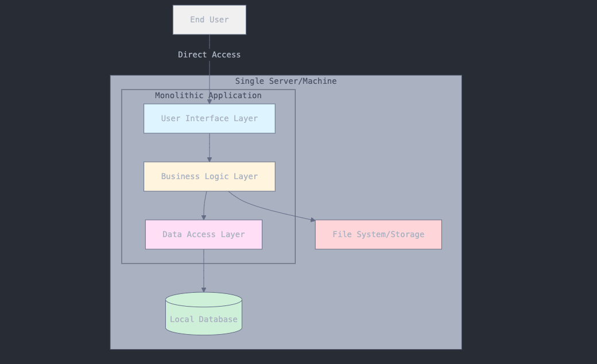
Task: Click arrowhead pointing into File System/Storage
Action: (x=312, y=219)
